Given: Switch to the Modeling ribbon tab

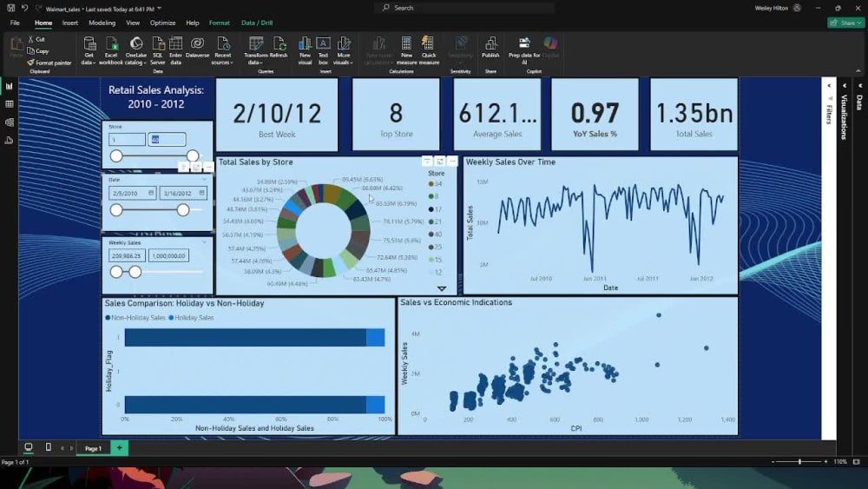Looking at the screenshot, I should coord(102,23).
